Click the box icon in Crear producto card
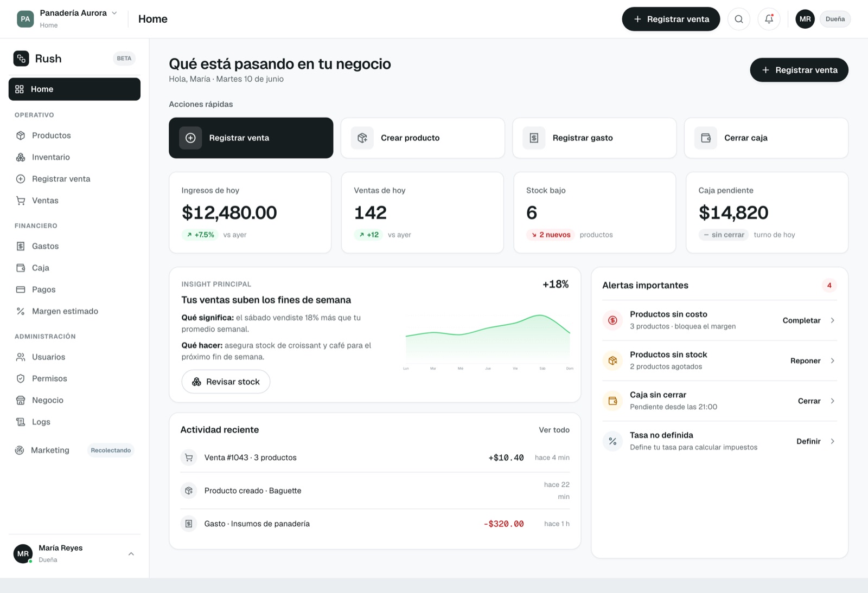Image resolution: width=868 pixels, height=593 pixels. tap(362, 138)
